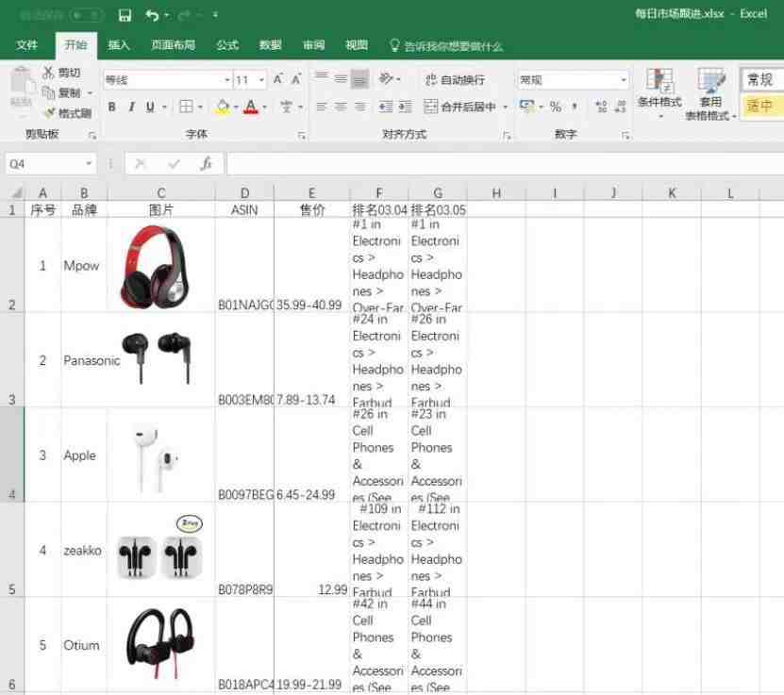Click the formula bar input area
The width and height of the screenshot is (784, 695).
pos(505,164)
